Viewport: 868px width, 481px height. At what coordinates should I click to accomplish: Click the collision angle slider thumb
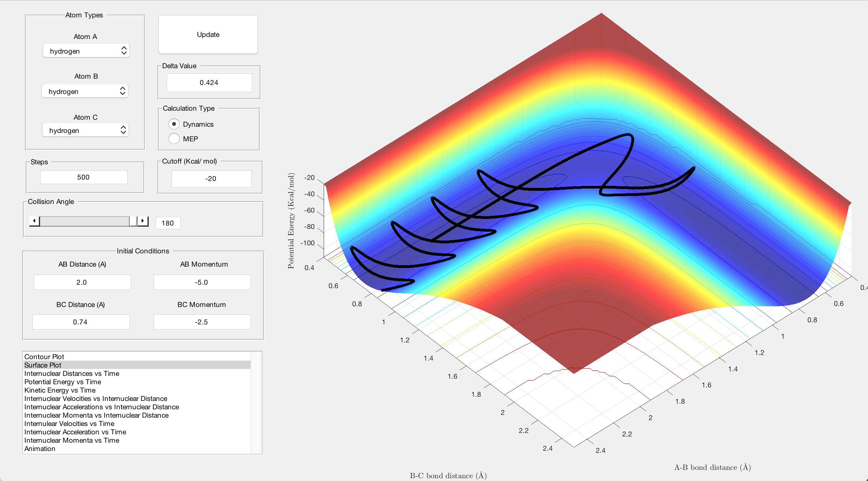point(133,221)
